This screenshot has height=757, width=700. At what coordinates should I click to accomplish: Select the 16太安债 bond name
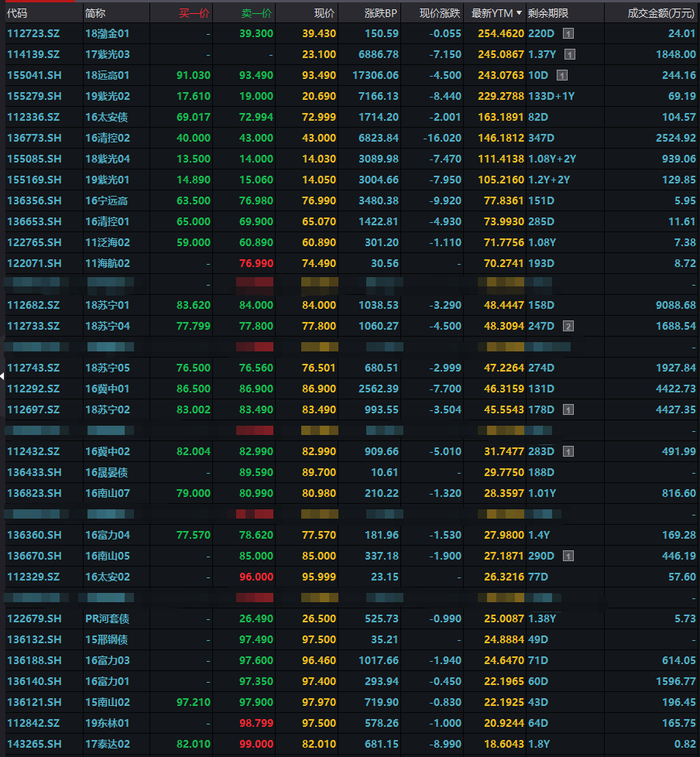point(107,118)
